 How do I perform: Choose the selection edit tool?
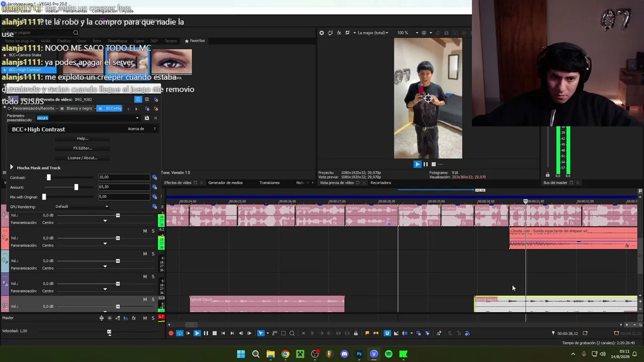click(x=284, y=333)
